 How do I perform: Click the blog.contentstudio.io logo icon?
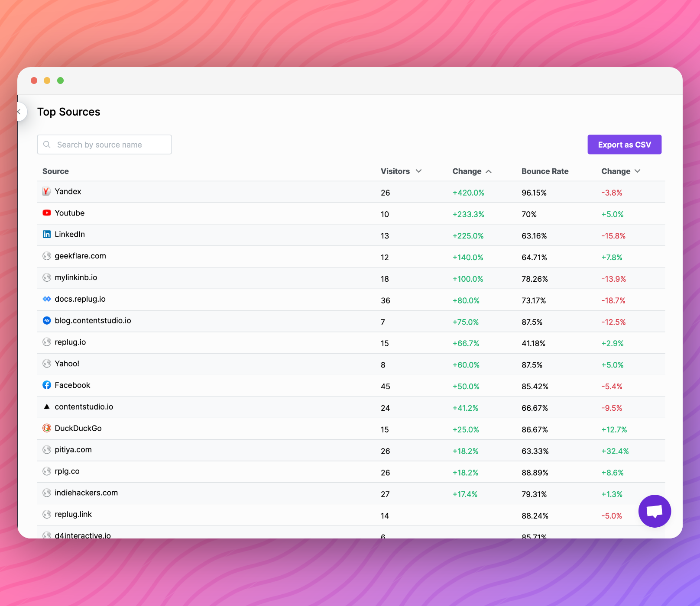pyautogui.click(x=47, y=321)
